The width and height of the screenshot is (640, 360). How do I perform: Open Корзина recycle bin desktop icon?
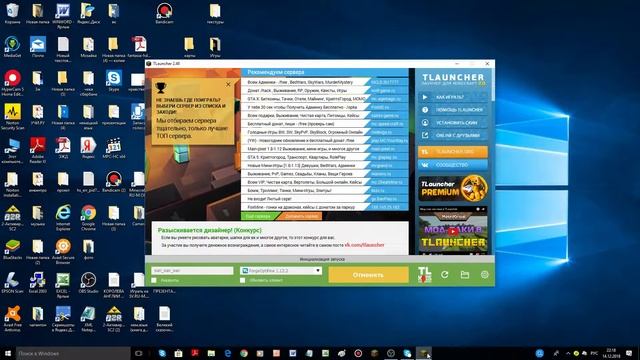tap(13, 13)
